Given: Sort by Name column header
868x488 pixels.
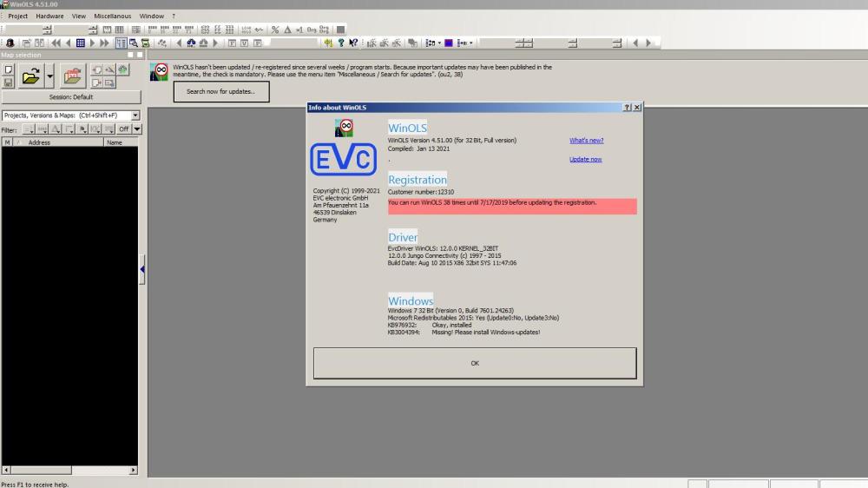Looking at the screenshot, I should pos(121,142).
